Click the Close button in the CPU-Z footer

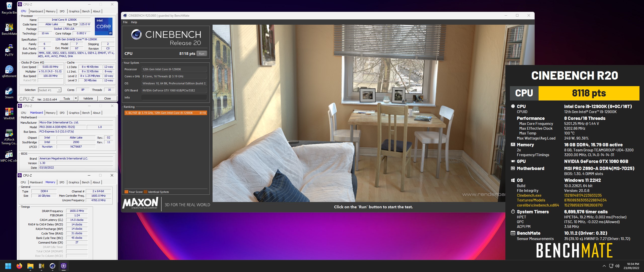click(x=107, y=98)
